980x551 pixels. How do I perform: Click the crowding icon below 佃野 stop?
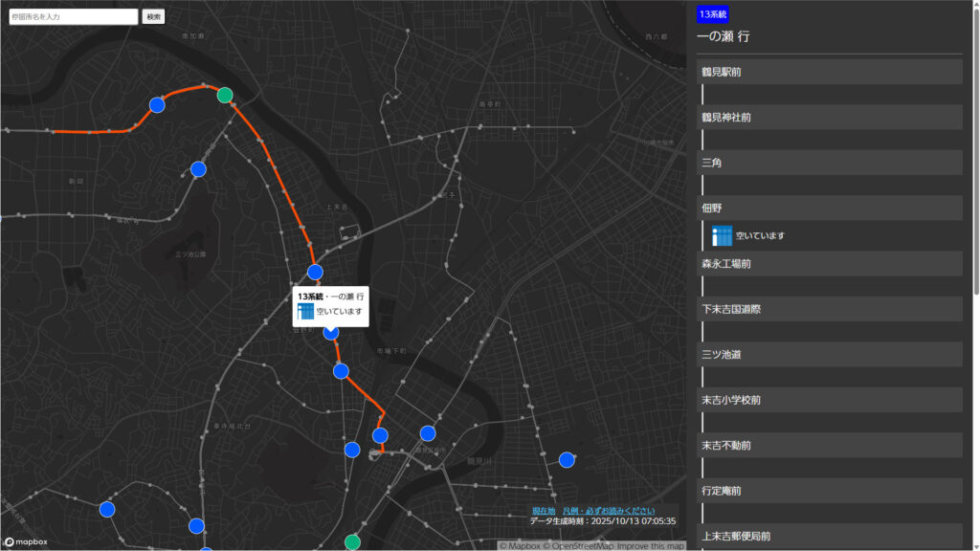722,235
